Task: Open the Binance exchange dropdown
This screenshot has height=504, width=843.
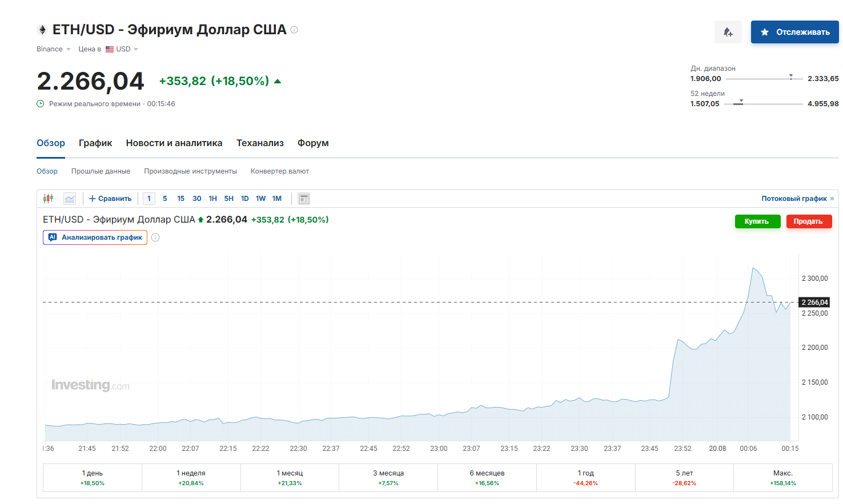Action: coord(54,49)
